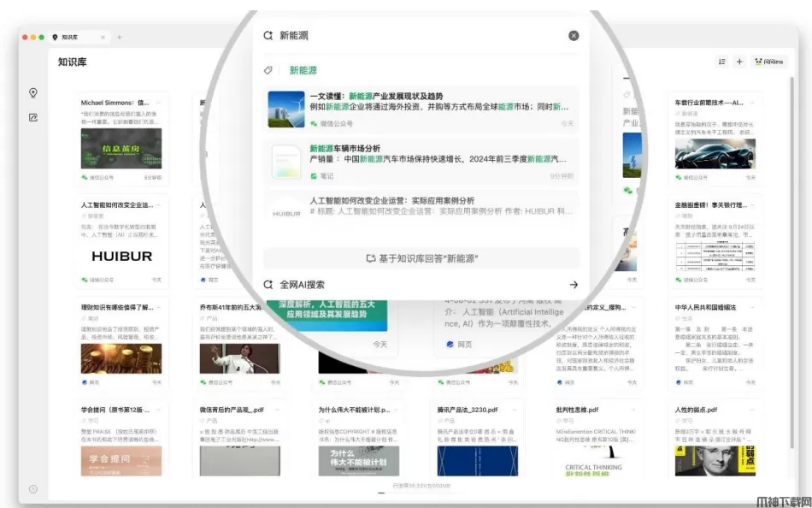Select the green 新能源 tag suggestion

(303, 70)
